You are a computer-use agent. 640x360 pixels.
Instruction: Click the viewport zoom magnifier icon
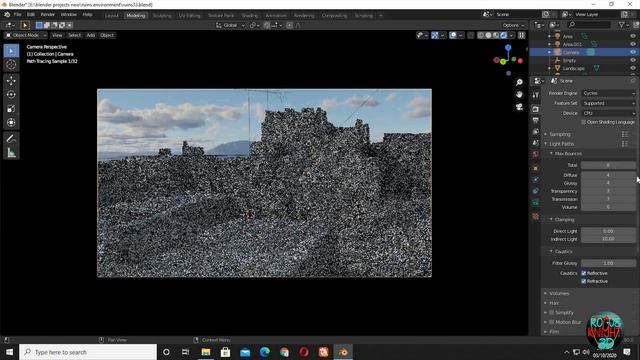[519, 82]
